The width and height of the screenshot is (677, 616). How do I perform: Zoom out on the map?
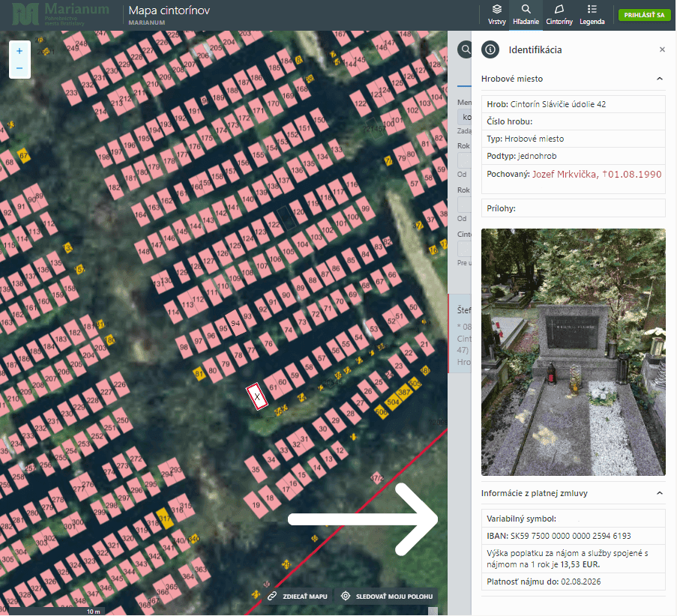coord(19,68)
